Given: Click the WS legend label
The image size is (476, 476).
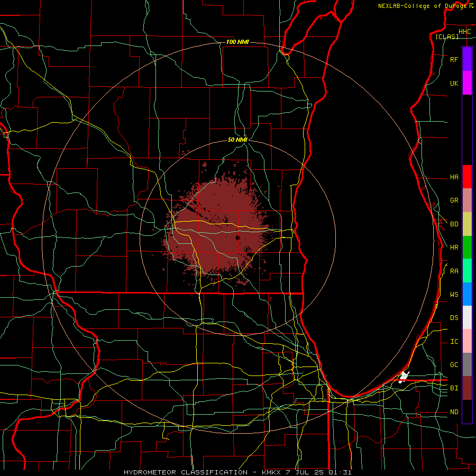Looking at the screenshot, I should pos(454,295).
